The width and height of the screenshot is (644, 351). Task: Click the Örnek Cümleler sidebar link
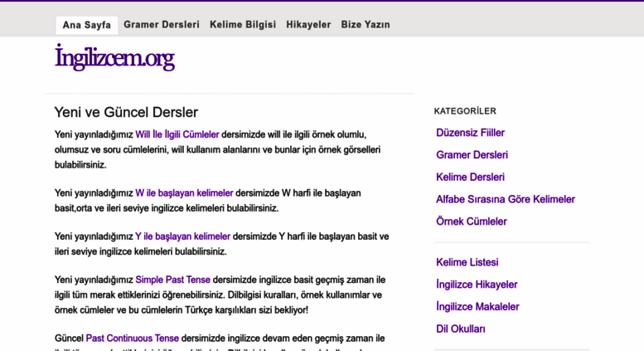[472, 222]
